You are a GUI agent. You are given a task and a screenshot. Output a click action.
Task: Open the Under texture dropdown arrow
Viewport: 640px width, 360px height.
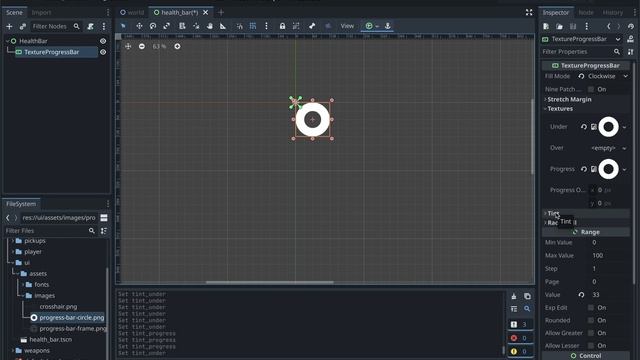[x=624, y=127]
